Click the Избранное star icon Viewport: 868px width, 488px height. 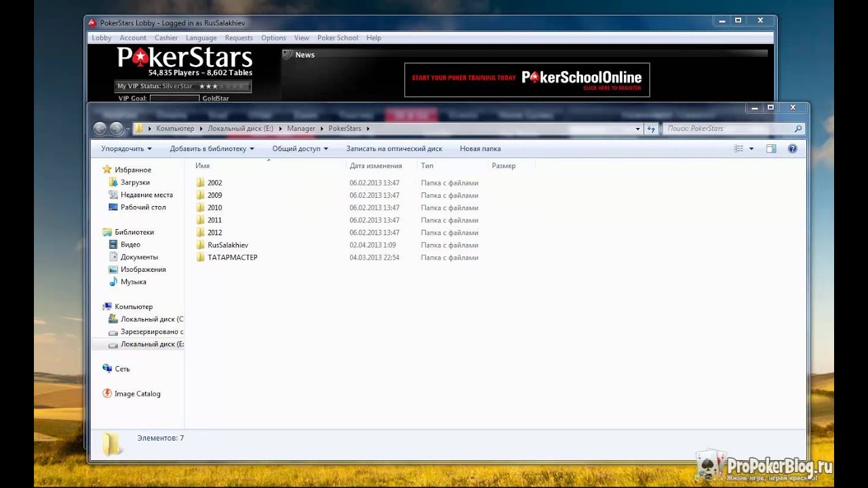click(106, 169)
